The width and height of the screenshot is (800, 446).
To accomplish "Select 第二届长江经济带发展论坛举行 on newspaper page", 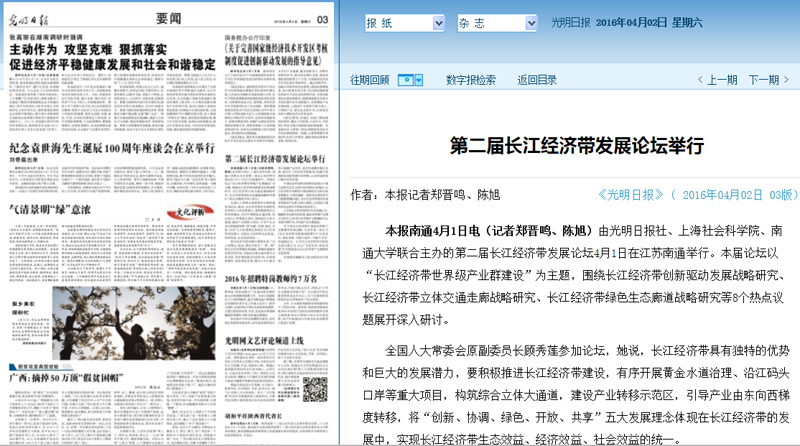I will coord(275,159).
